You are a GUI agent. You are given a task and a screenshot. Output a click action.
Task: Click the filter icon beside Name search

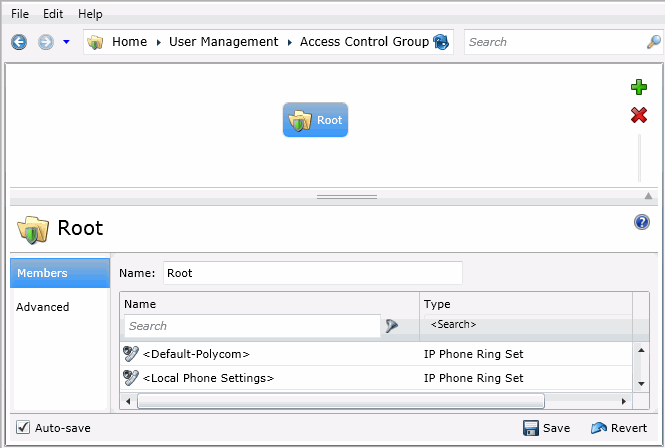tap(392, 326)
